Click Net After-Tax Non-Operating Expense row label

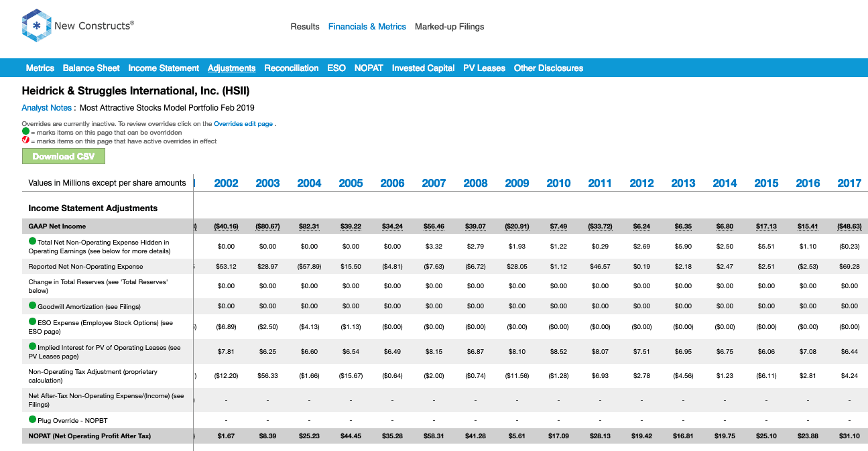click(106, 400)
